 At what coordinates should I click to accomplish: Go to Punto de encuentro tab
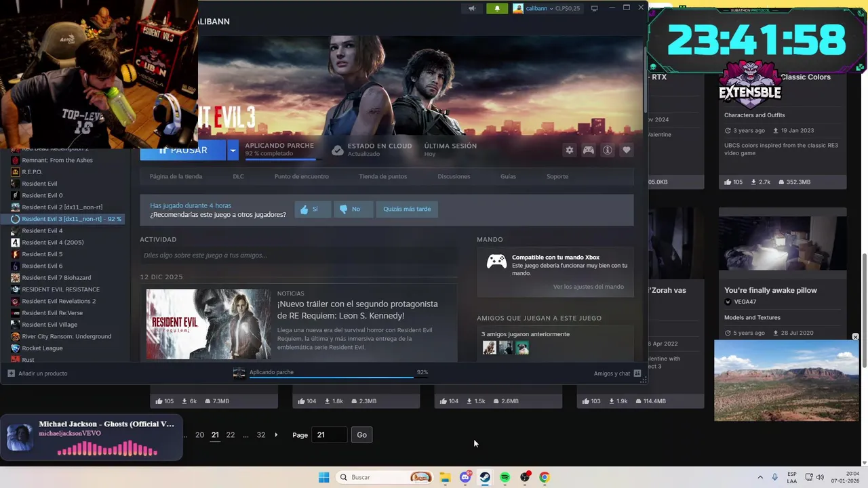point(301,176)
